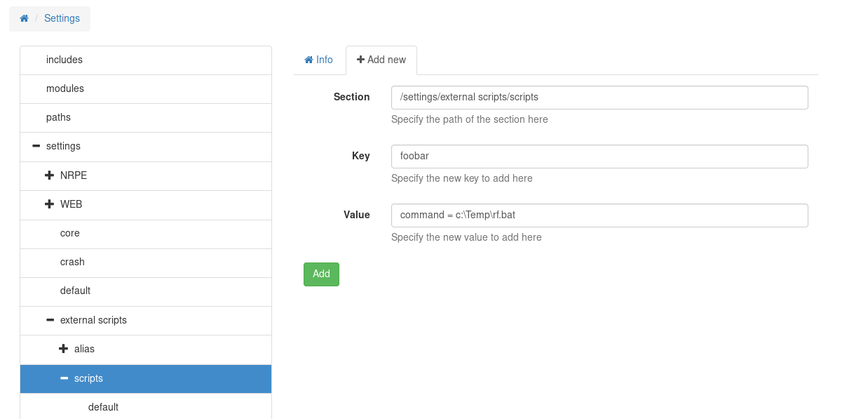Open the modules tree item
This screenshot has width=868, height=419.
(x=65, y=88)
